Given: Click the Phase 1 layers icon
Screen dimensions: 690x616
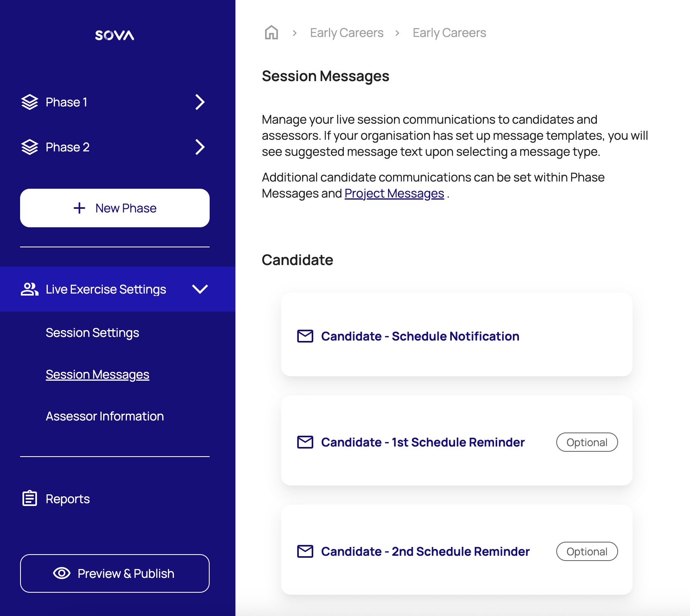Looking at the screenshot, I should tap(30, 102).
